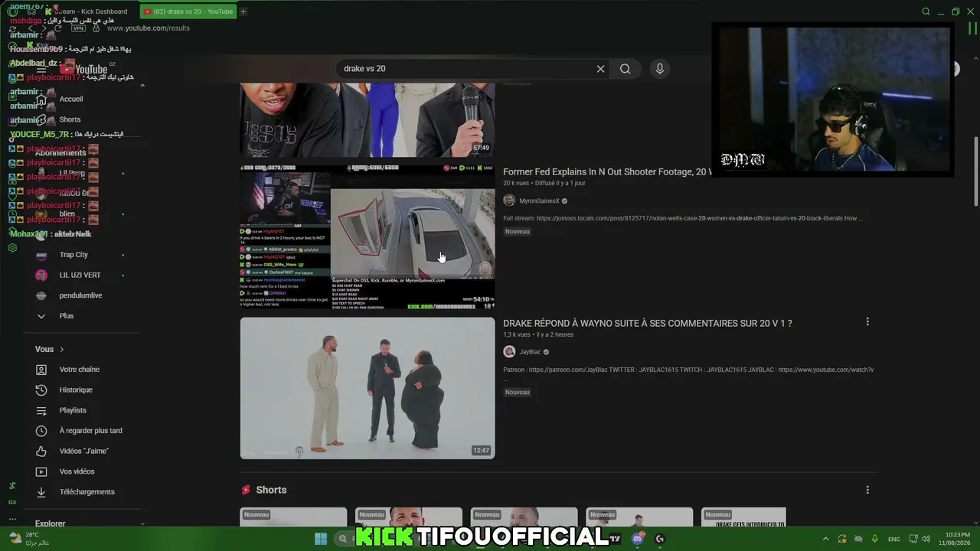The width and height of the screenshot is (980, 551).
Task: Open more options for the Shorts shelf
Action: pyautogui.click(x=867, y=490)
